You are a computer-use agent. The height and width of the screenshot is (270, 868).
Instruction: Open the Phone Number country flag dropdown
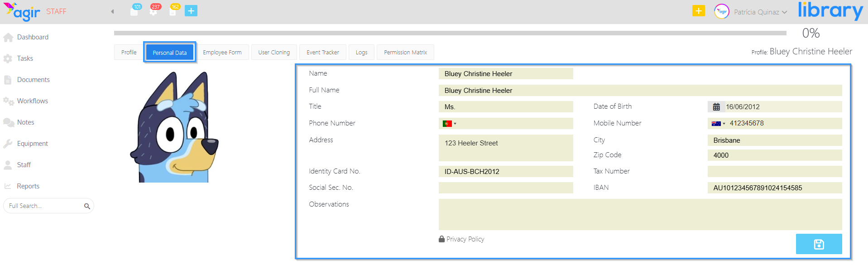[x=449, y=124]
